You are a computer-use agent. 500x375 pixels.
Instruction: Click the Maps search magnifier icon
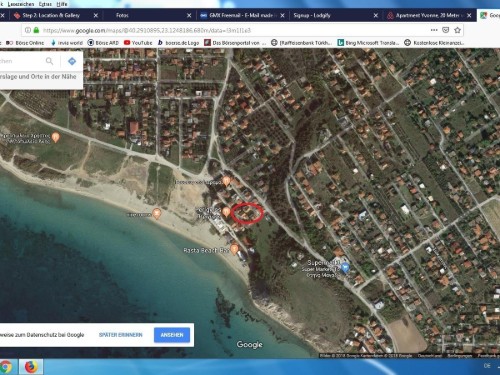(x=49, y=61)
